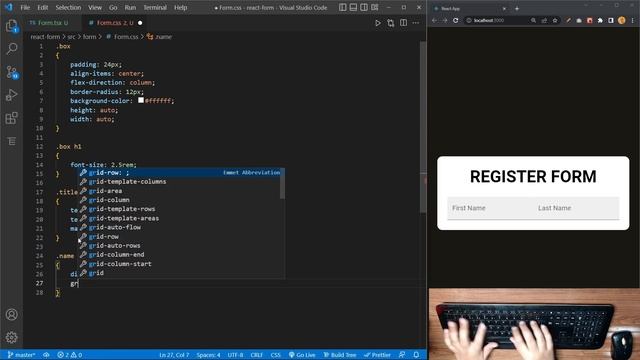Click the editor vertical scrollbar

point(423,127)
